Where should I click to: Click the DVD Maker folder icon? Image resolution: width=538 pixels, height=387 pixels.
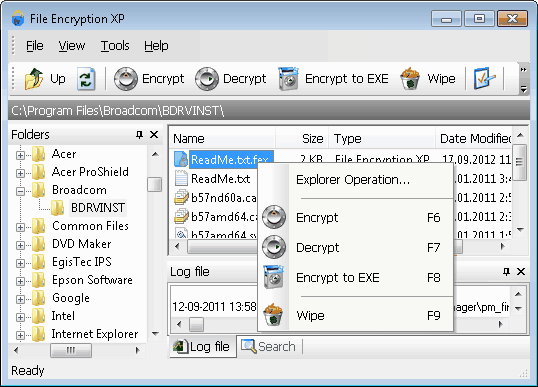point(38,244)
